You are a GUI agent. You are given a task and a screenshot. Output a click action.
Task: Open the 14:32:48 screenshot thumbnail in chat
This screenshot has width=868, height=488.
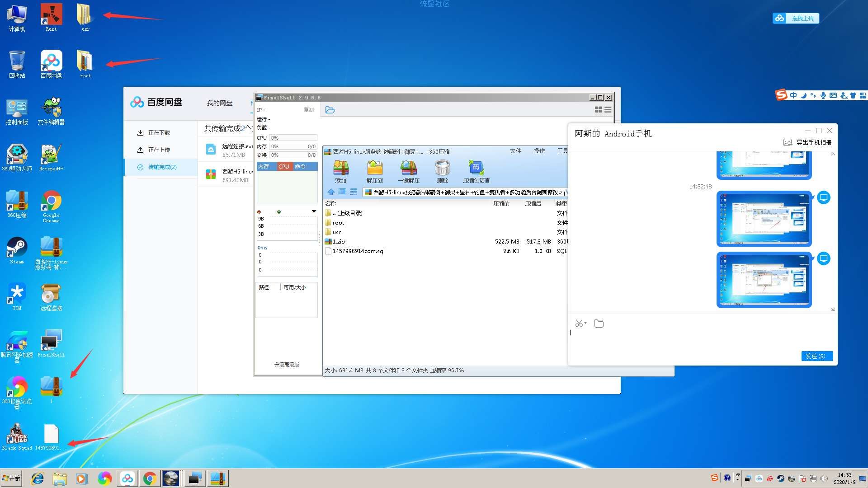(x=764, y=219)
